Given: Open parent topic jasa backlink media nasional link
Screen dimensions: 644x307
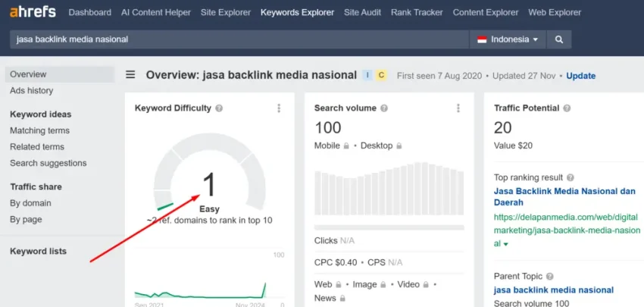Looking at the screenshot, I should pyautogui.click(x=554, y=290).
